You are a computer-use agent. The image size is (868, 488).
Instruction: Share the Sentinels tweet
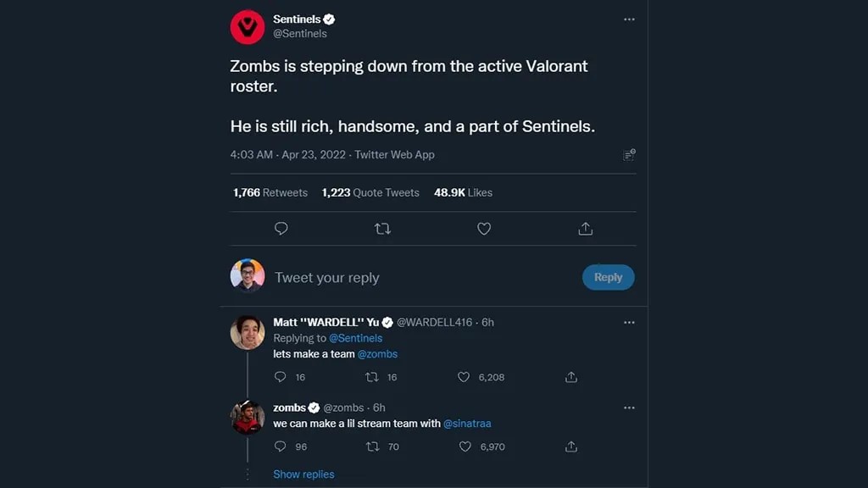(585, 229)
